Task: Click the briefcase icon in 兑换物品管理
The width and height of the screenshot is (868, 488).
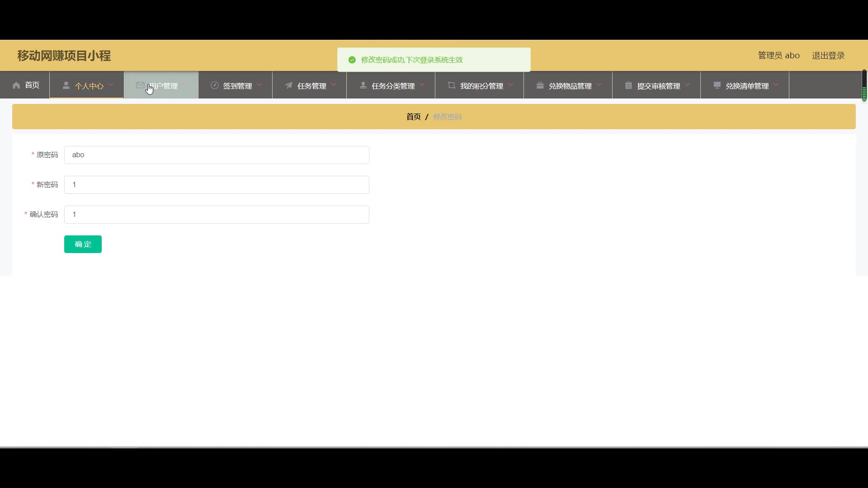Action: point(540,85)
